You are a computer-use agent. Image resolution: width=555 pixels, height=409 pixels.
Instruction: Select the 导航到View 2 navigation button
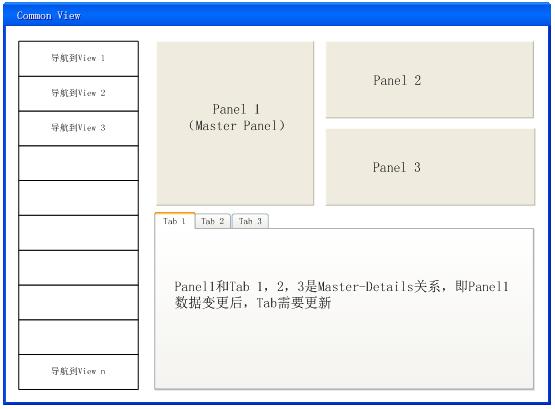(78, 93)
